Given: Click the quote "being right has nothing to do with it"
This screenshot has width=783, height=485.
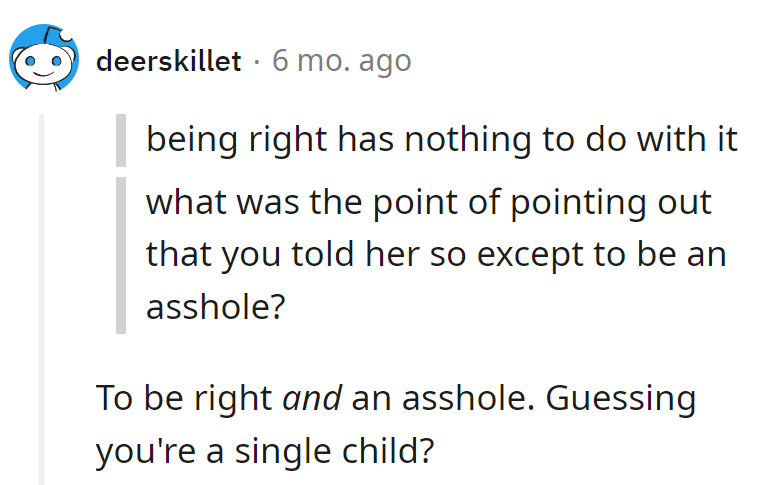Looking at the screenshot, I should (x=441, y=140).
